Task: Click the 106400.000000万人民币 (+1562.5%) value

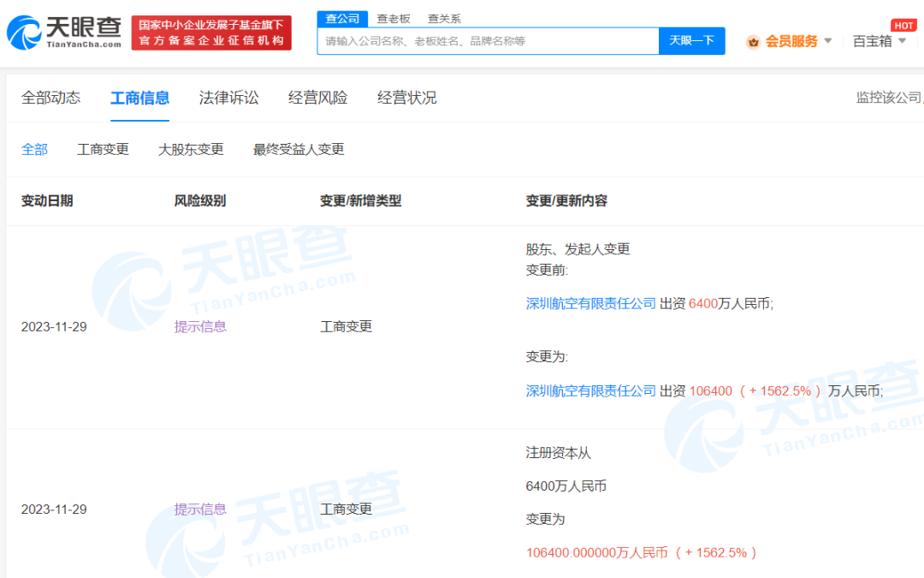Action: pyautogui.click(x=642, y=552)
